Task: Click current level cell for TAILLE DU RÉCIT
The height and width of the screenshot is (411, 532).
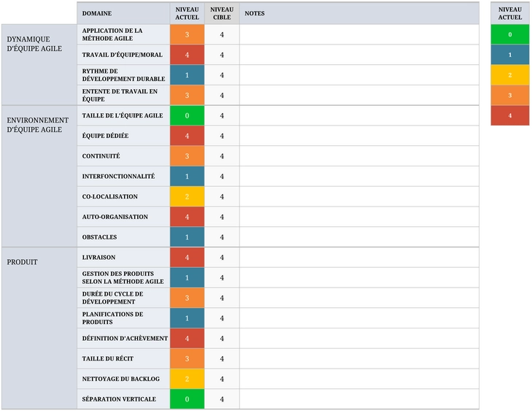Action: (187, 358)
